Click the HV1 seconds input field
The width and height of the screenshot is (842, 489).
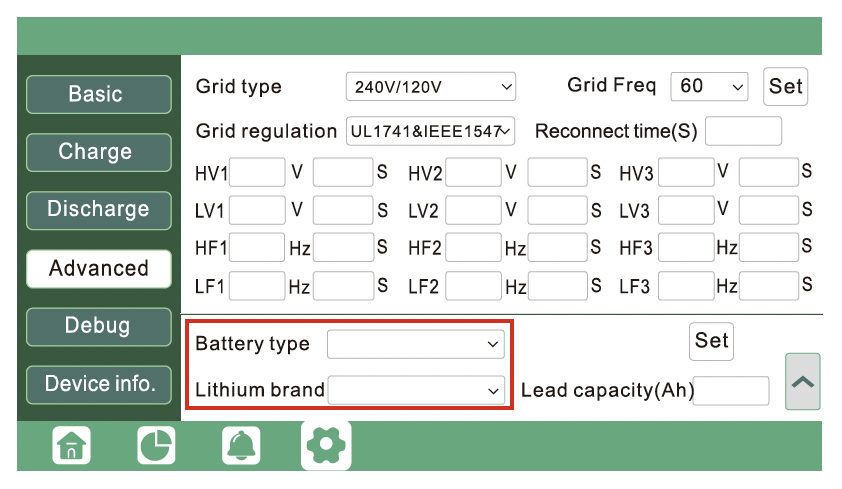343,172
